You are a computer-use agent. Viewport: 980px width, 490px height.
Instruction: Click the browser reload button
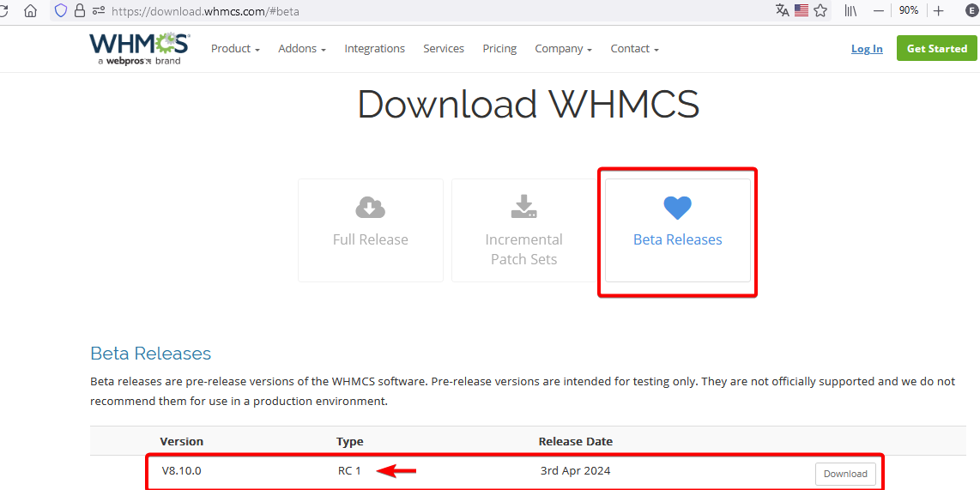click(x=3, y=10)
